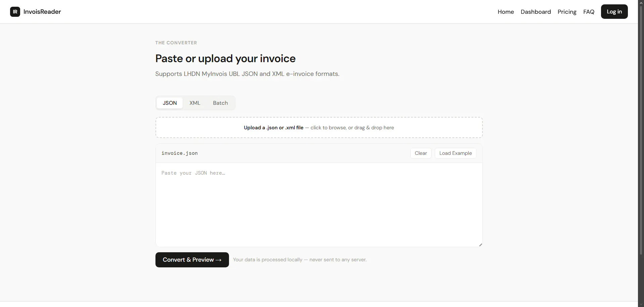Click Convert & Preview button
The height and width of the screenshot is (307, 644).
(192, 260)
